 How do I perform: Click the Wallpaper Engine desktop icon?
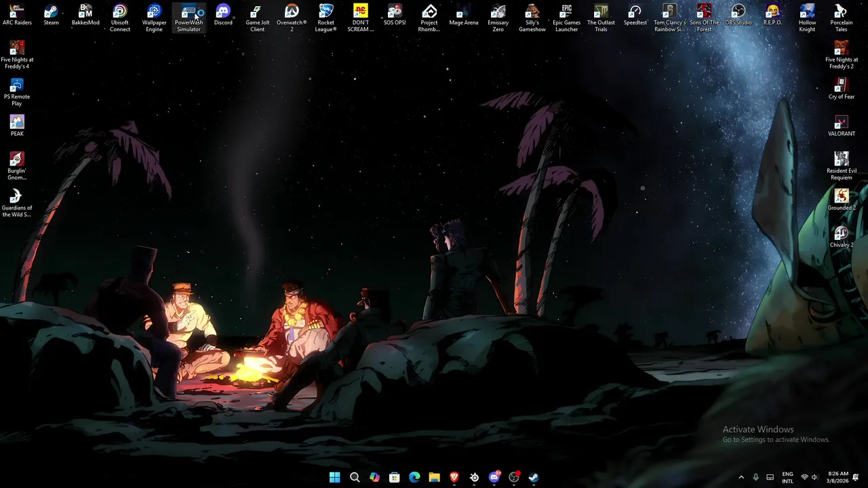154,18
